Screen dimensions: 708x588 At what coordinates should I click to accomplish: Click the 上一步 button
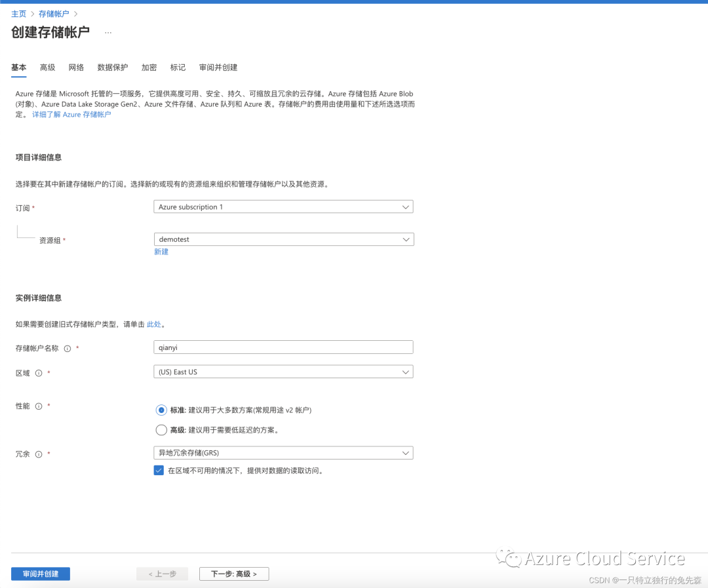[163, 574]
